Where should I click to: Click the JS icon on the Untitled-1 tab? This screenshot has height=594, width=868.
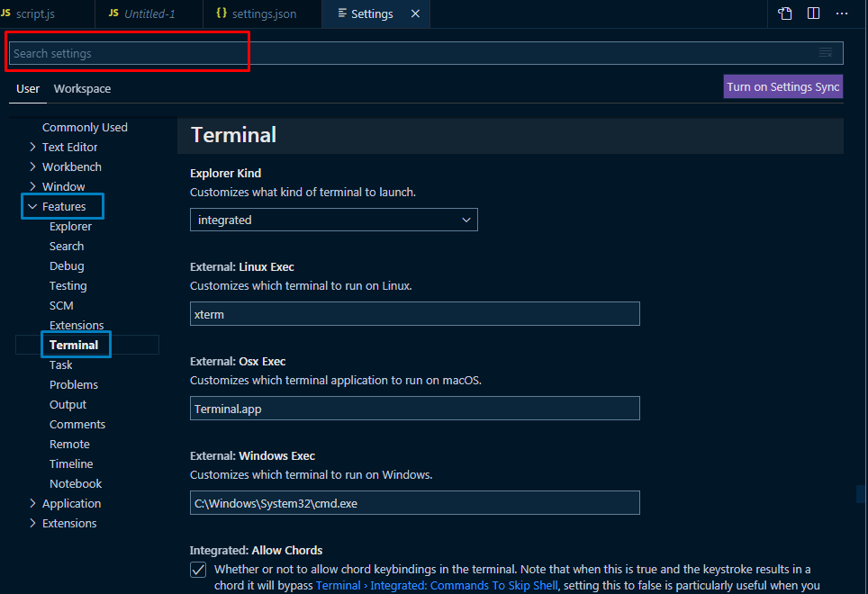[x=113, y=13]
